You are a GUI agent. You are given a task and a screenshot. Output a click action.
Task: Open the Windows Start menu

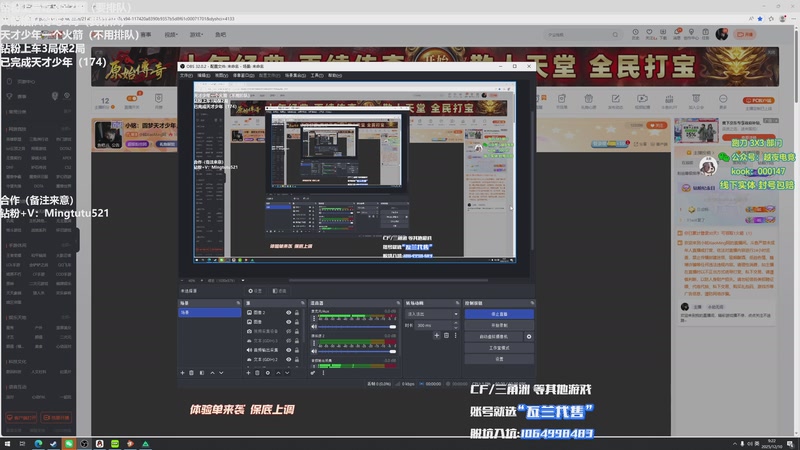pos(7,444)
